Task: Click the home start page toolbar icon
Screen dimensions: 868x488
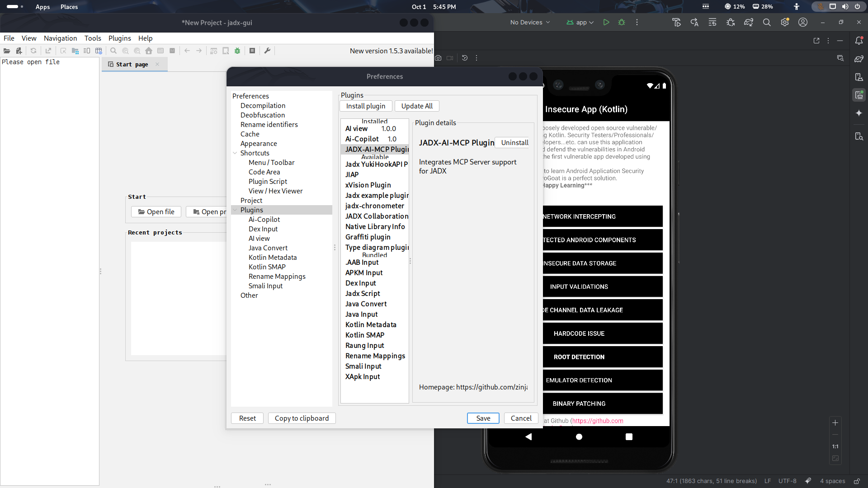Action: 149,51
